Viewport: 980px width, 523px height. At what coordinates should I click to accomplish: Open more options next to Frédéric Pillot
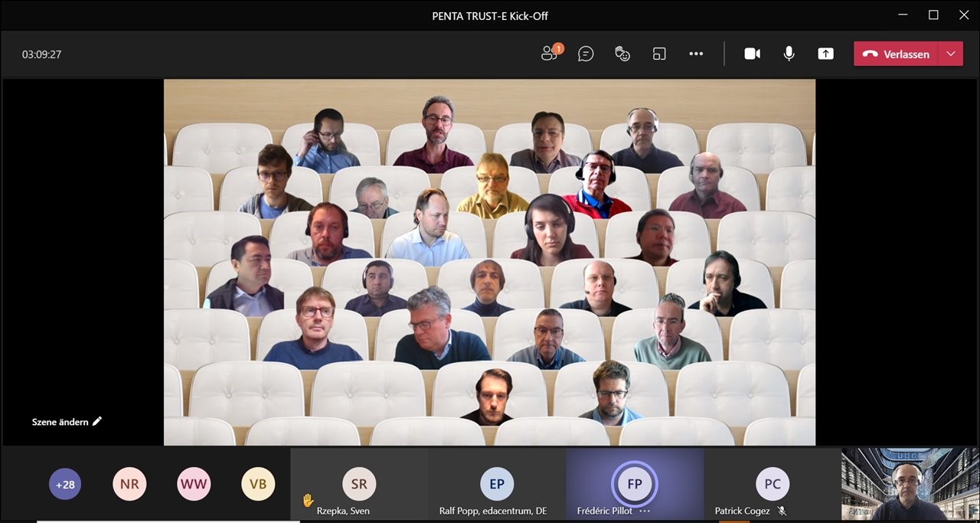pyautogui.click(x=645, y=511)
